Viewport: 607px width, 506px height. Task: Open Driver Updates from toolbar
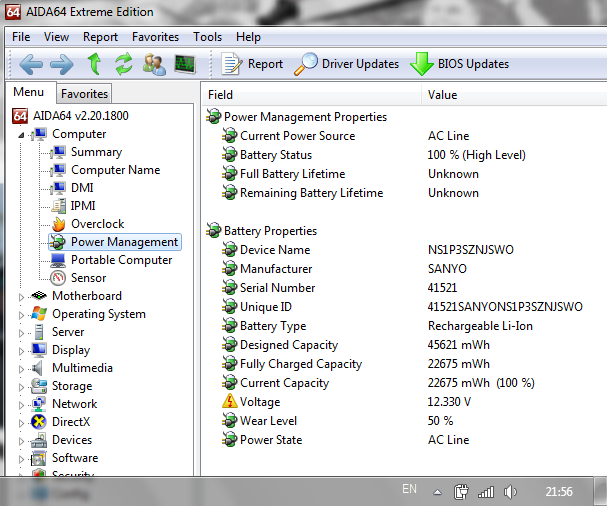click(347, 64)
